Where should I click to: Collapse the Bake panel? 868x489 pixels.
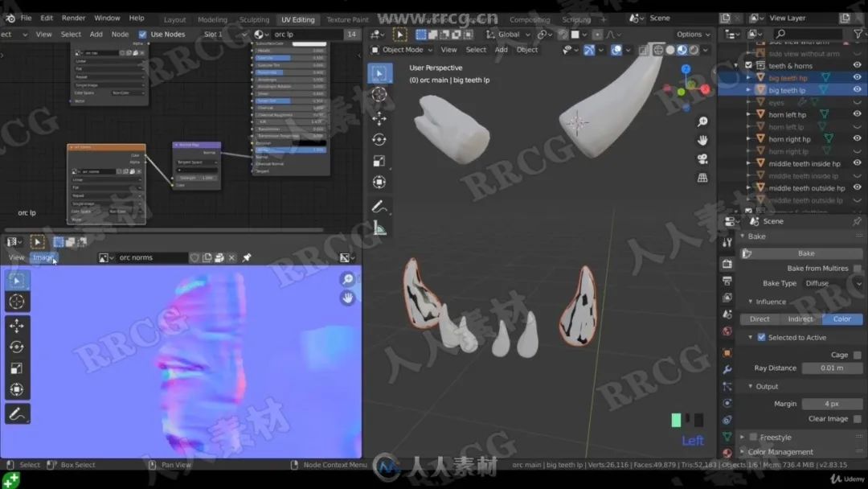click(743, 236)
